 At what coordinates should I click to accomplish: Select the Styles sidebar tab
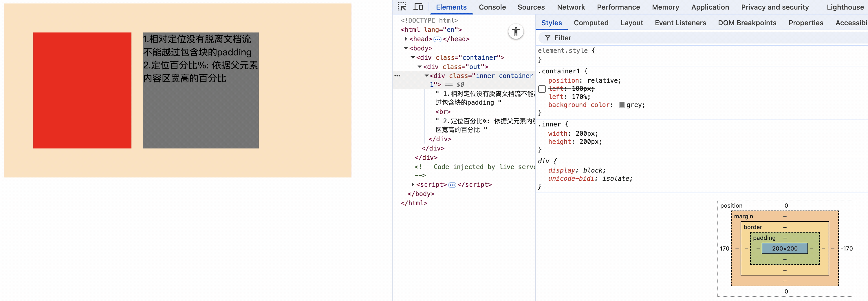tap(551, 23)
